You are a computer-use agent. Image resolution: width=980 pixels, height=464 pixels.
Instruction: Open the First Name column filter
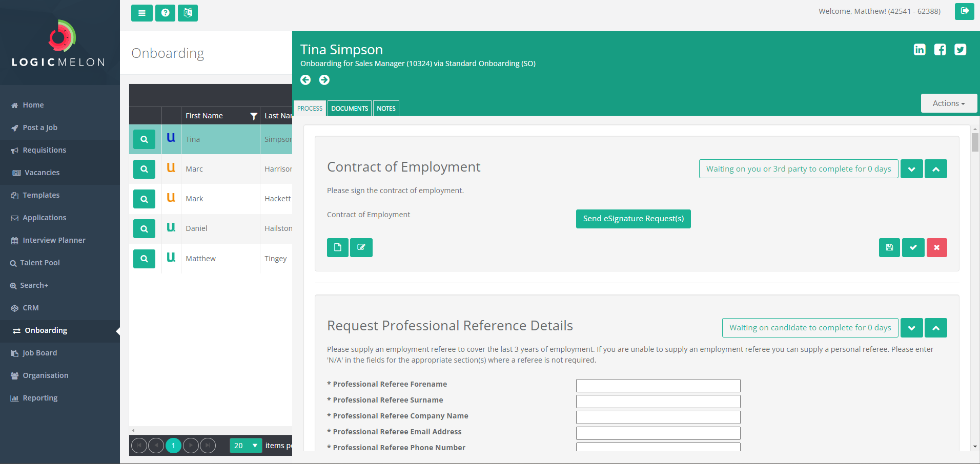click(x=254, y=116)
